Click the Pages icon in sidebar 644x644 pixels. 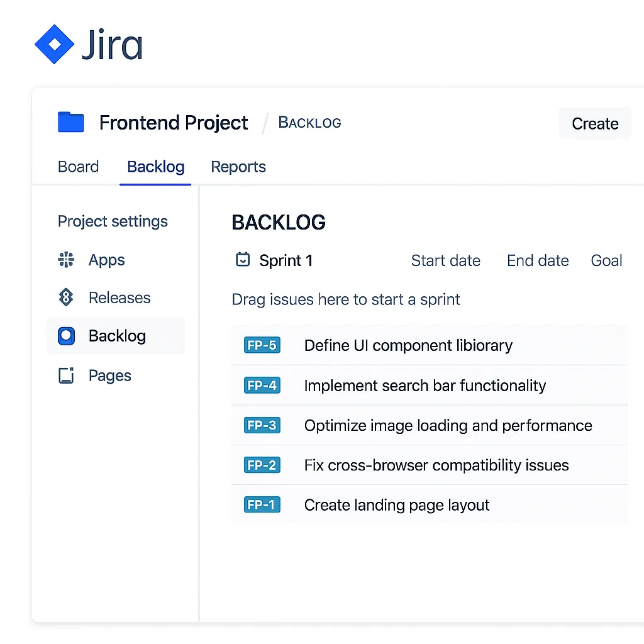click(x=66, y=375)
